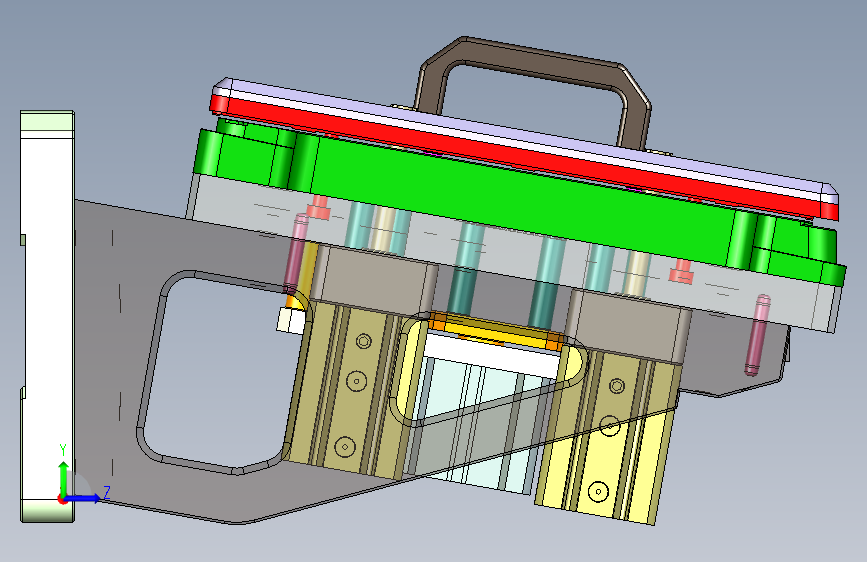The height and width of the screenshot is (562, 867).
Task: Pick the orange block between the slide units
Action: 495,332
